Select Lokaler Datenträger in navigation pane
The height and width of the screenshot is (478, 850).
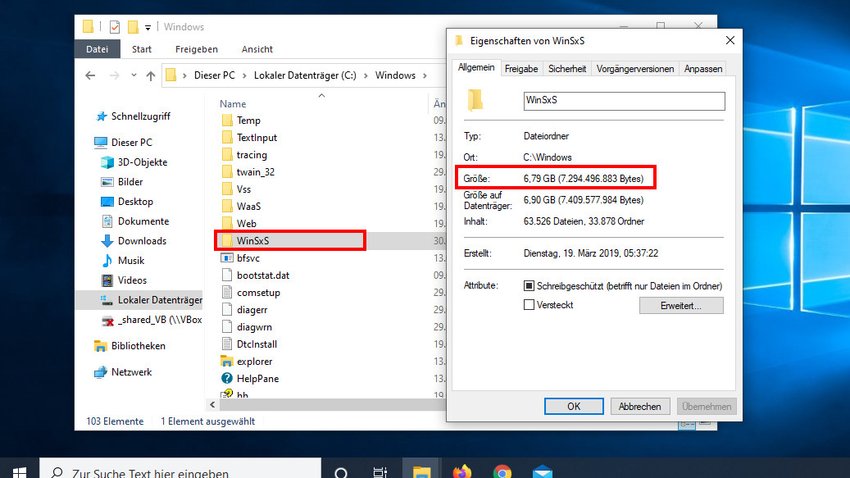(139, 300)
